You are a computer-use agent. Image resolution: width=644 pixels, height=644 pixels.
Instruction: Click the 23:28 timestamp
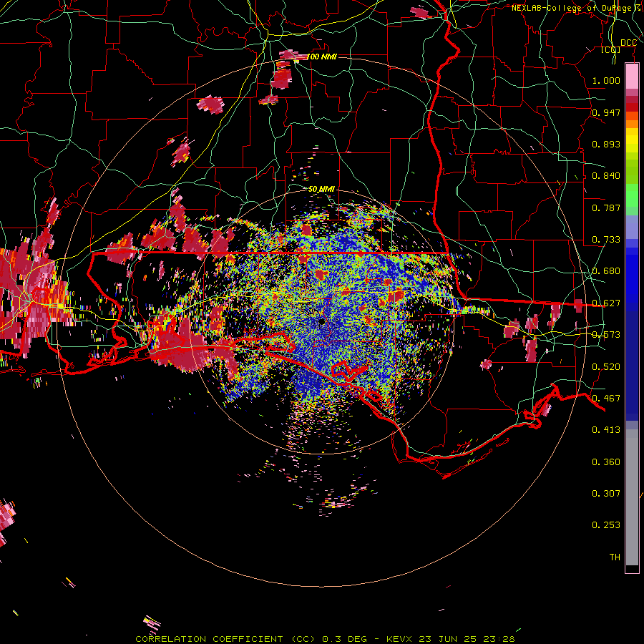pyautogui.click(x=499, y=639)
